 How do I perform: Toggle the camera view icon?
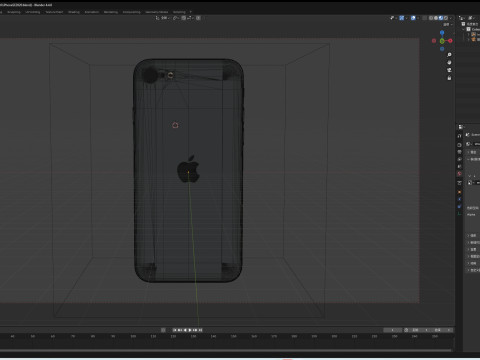coord(449,70)
